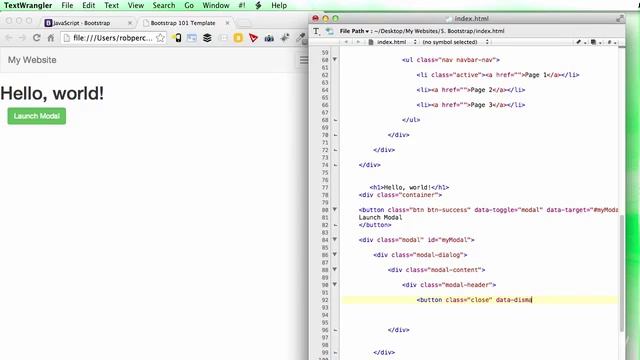Click the document icon beside File Path
Viewport: 640px width, 360px height.
(x=329, y=31)
